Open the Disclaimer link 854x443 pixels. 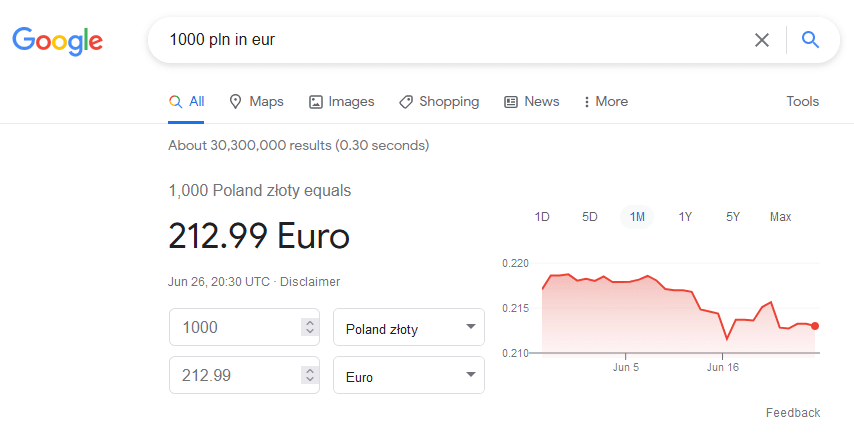[310, 282]
